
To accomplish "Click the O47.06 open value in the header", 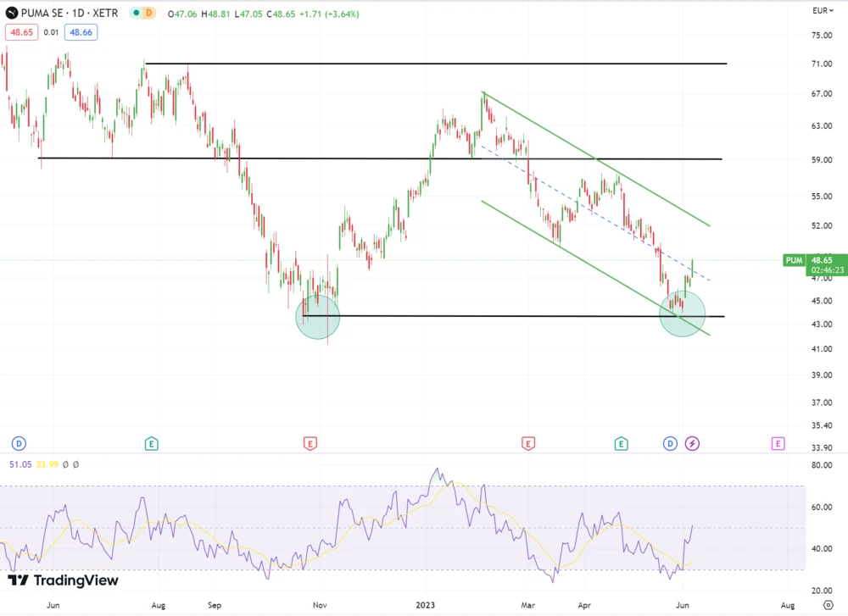I will pyautogui.click(x=182, y=14).
